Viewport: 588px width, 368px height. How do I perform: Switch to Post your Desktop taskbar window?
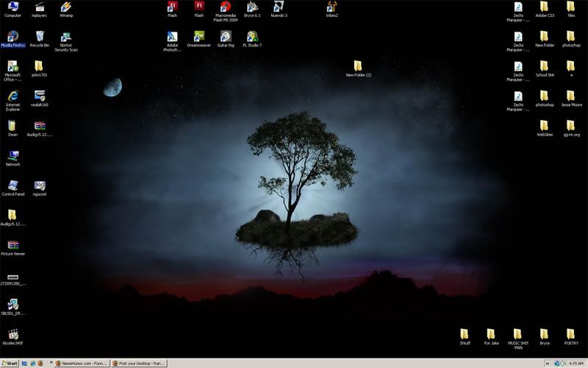click(x=139, y=363)
